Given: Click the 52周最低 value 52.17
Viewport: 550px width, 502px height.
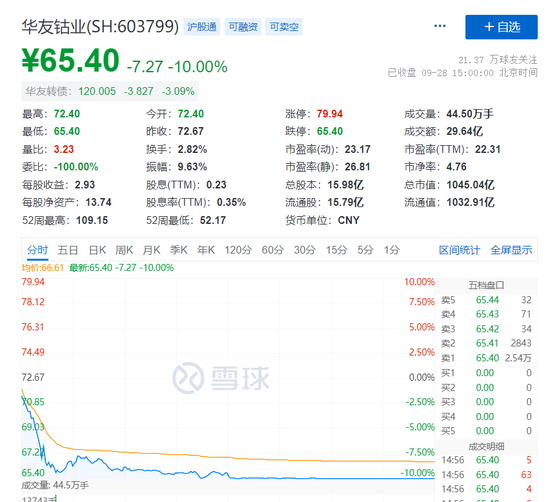Looking at the screenshot, I should (x=213, y=221).
